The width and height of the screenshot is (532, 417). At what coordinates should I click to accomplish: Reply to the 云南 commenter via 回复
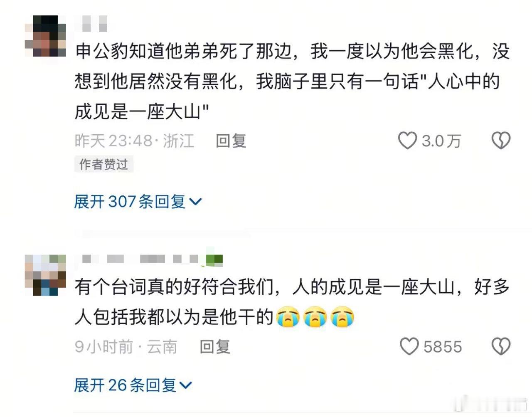point(215,347)
